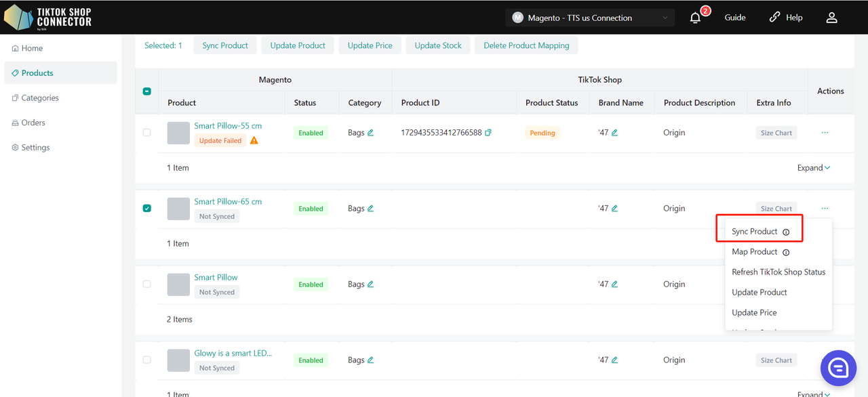Open the Magento - TTS us Connection dropdown
This screenshot has height=397, width=868.
pos(590,18)
